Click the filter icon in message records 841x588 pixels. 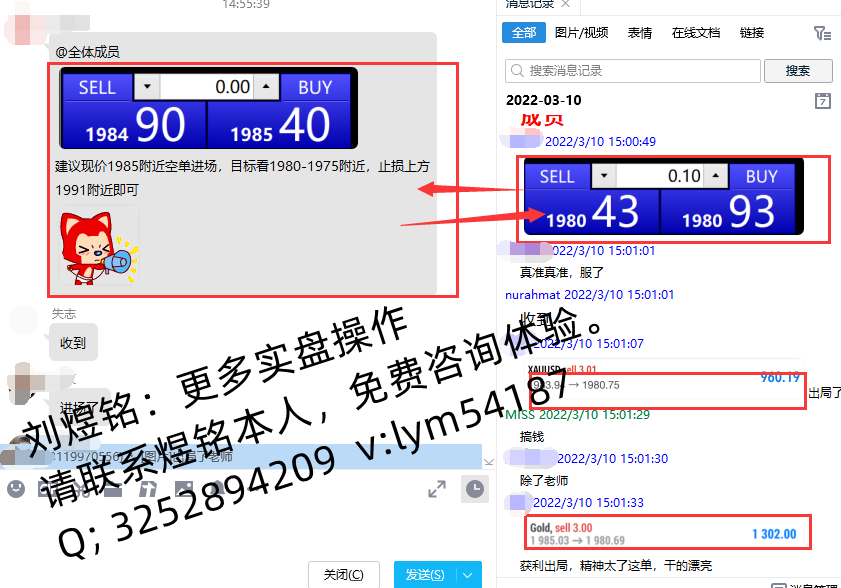click(822, 33)
